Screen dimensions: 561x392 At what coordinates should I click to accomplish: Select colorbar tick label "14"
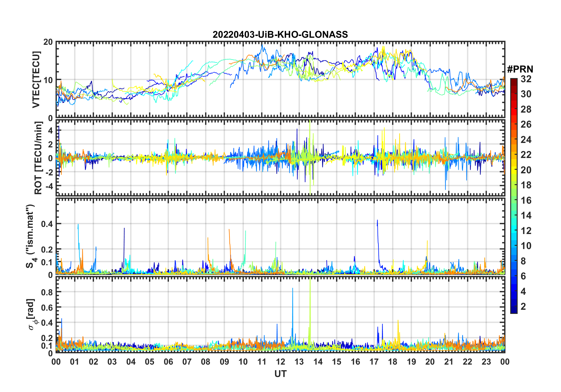pos(526,215)
